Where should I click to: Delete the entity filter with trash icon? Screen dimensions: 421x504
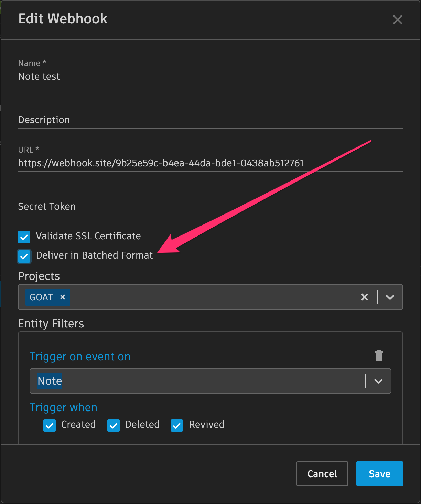379,356
